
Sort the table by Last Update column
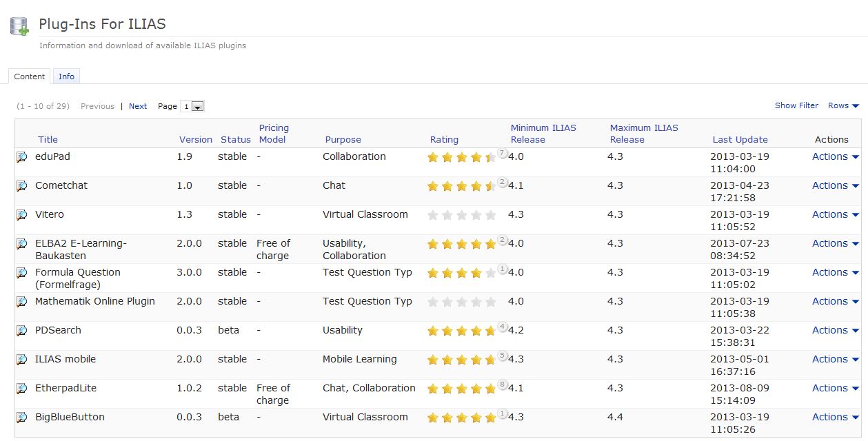pos(740,139)
